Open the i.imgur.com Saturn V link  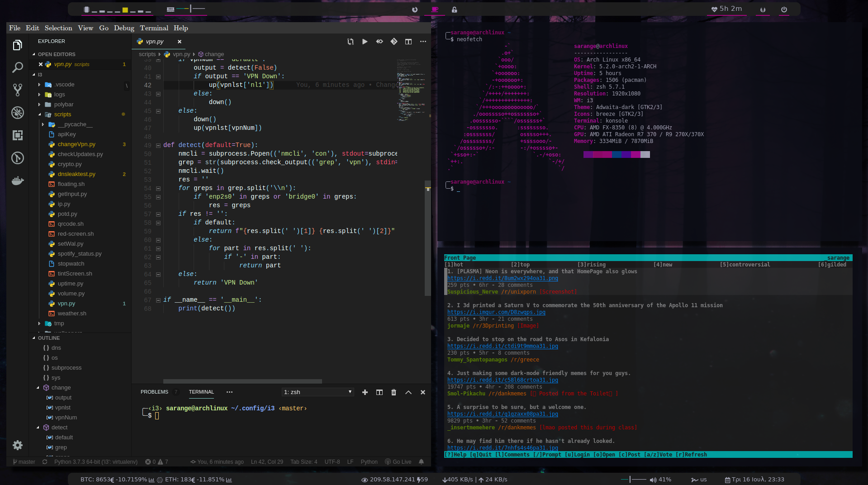coord(496,312)
